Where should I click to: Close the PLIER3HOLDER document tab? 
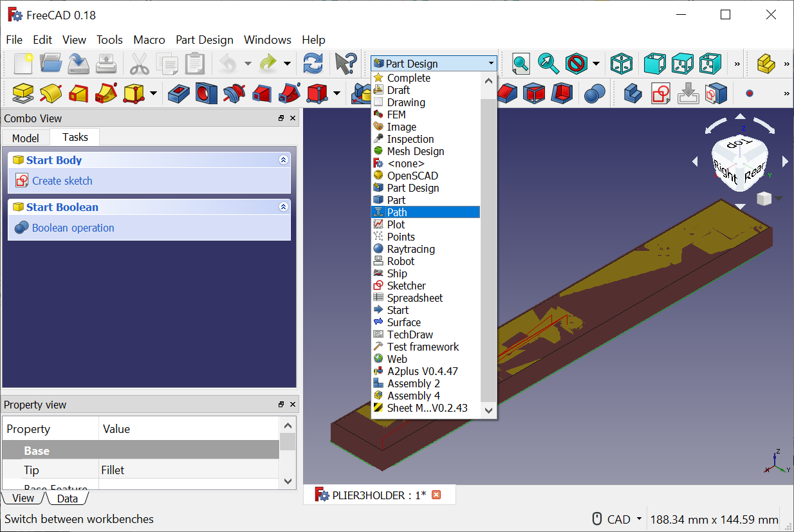tap(436, 495)
